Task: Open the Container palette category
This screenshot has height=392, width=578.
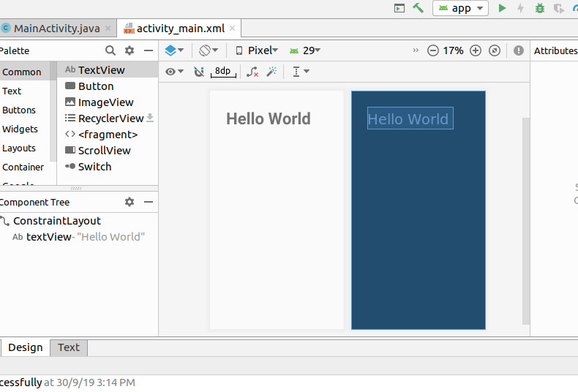Action: coord(25,167)
